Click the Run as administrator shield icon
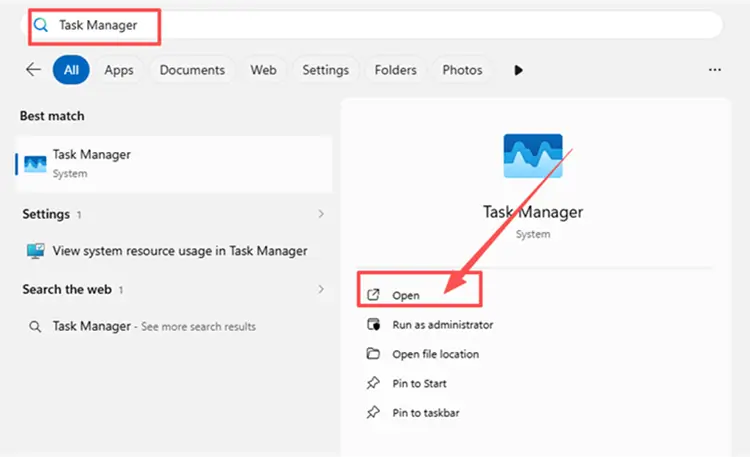 coord(373,324)
